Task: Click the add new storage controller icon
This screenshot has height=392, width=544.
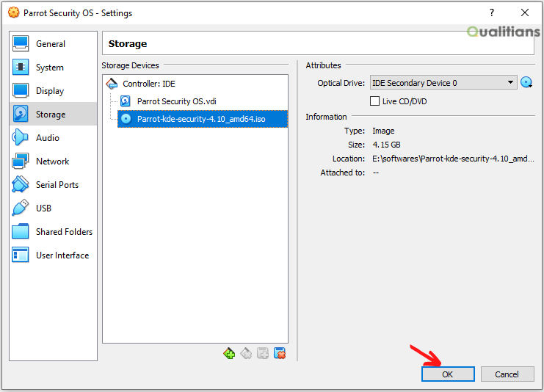Action: click(229, 354)
